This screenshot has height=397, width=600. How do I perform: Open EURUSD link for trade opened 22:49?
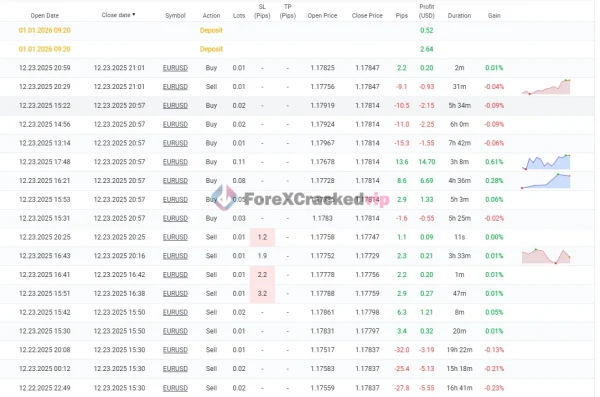175,388
